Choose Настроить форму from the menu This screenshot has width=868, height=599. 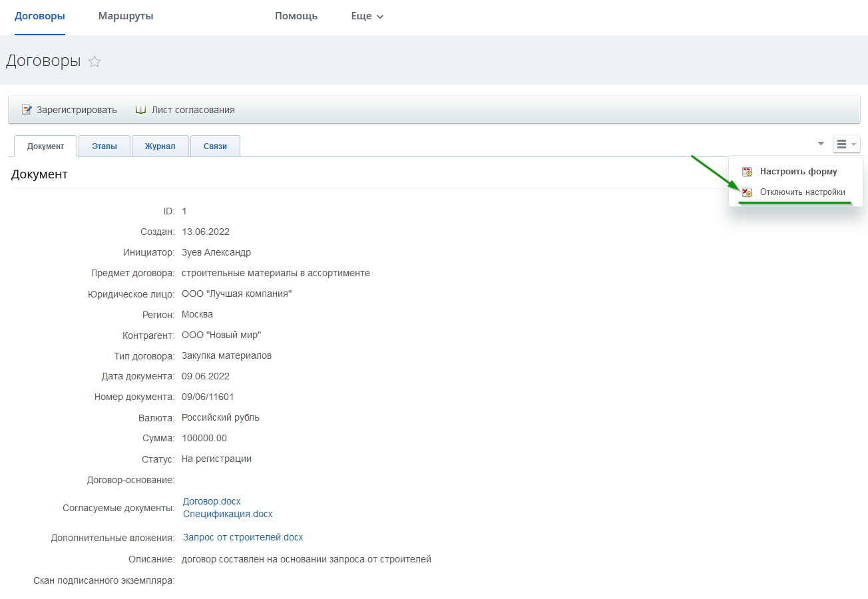(x=798, y=172)
